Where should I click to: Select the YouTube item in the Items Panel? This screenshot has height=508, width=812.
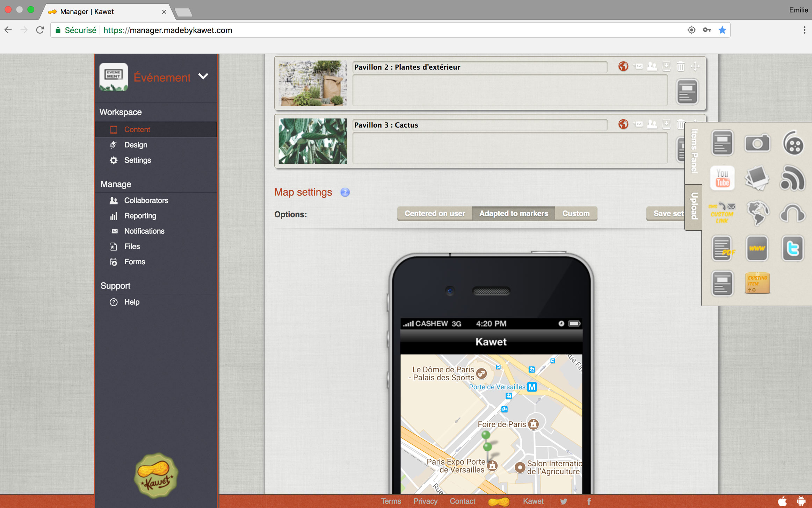pos(722,178)
